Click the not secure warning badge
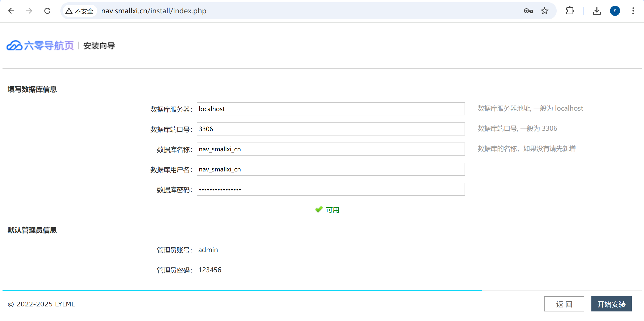 point(80,11)
